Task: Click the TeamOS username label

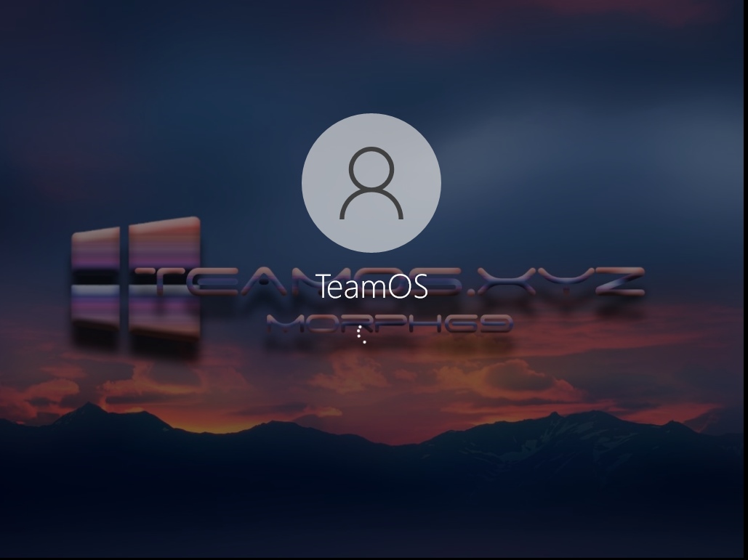Action: click(371, 286)
